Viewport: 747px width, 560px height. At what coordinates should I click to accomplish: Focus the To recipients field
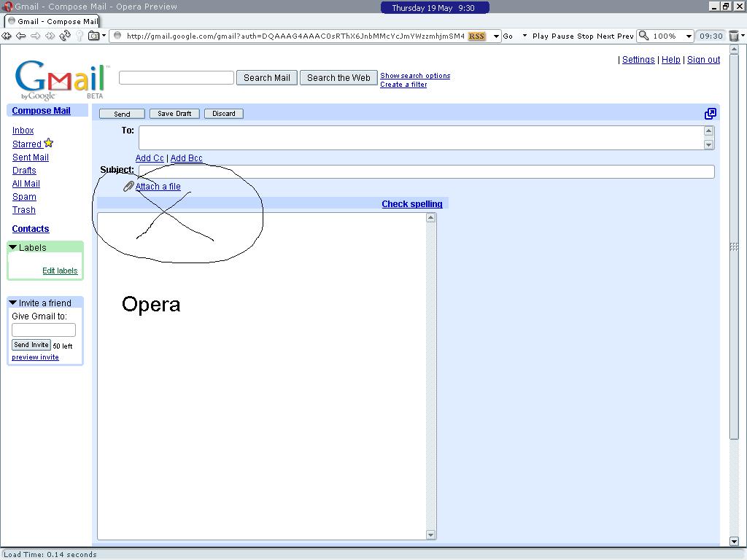click(421, 138)
